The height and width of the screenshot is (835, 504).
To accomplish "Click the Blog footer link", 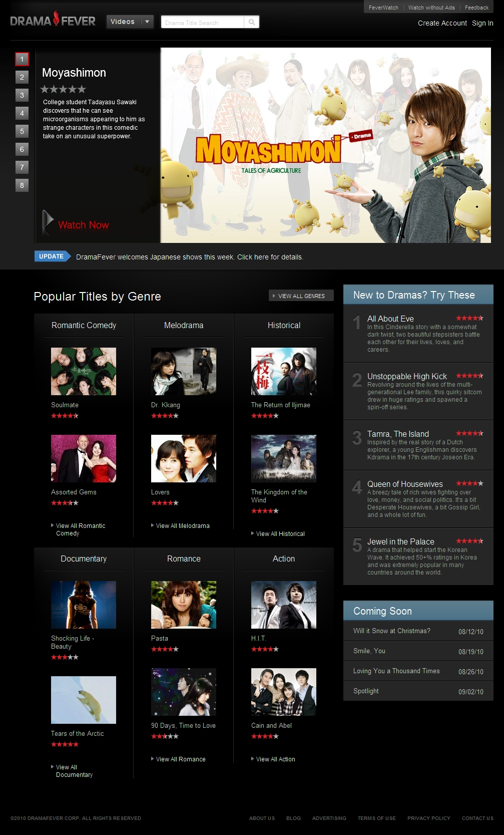I will [293, 818].
